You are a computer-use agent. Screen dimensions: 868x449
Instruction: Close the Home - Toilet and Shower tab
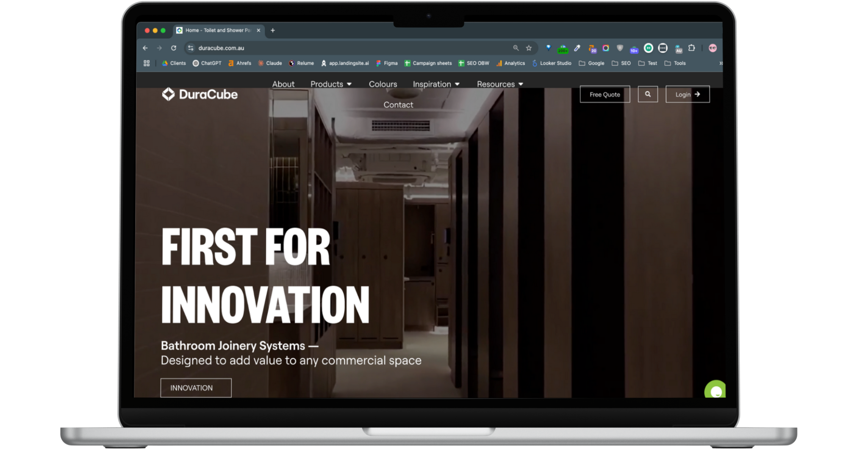(x=258, y=30)
